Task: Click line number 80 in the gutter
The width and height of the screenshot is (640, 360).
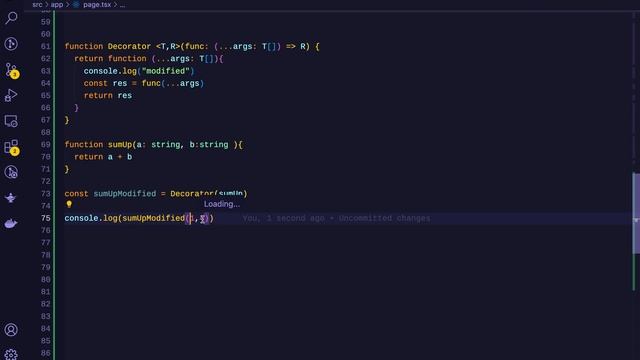Action: (46, 280)
